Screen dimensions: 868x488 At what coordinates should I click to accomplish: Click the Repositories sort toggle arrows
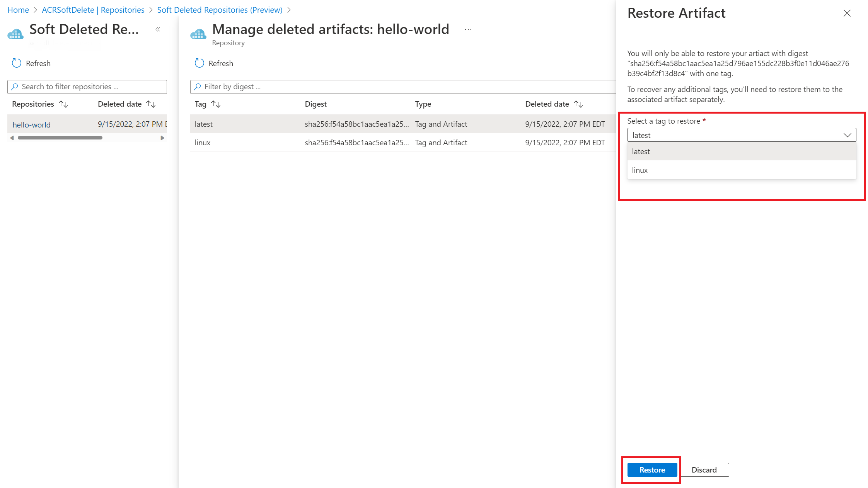click(63, 104)
